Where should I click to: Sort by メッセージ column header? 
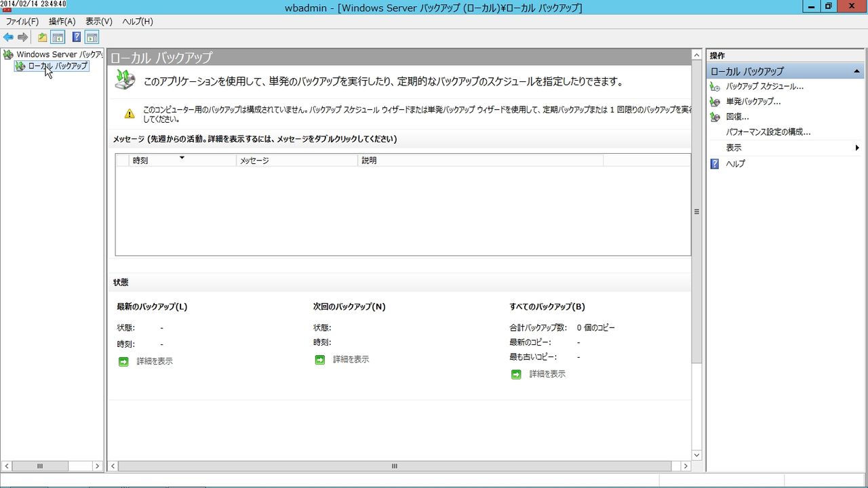click(x=297, y=161)
